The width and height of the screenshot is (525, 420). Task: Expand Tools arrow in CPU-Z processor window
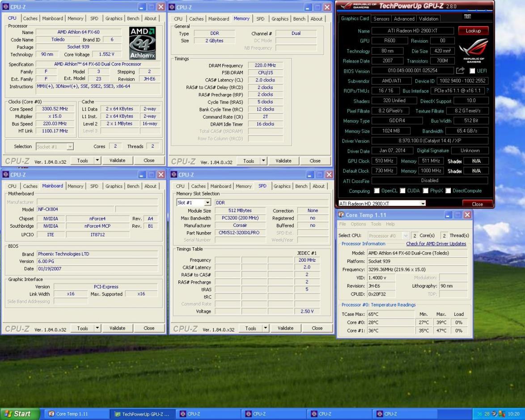point(97,161)
